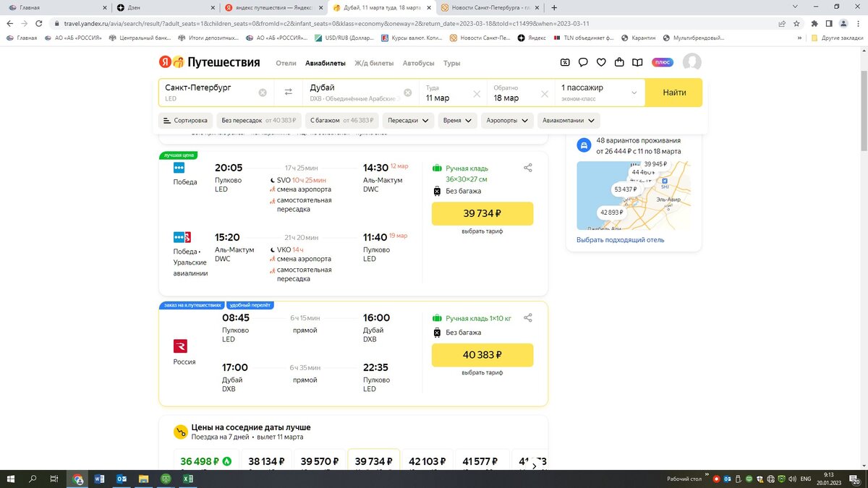This screenshot has width=868, height=488.
Task: Click the 42 893 ₽ map price marker
Action: point(611,213)
